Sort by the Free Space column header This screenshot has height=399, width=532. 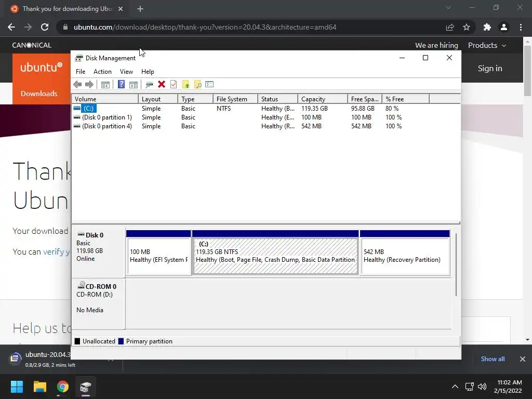click(x=365, y=99)
